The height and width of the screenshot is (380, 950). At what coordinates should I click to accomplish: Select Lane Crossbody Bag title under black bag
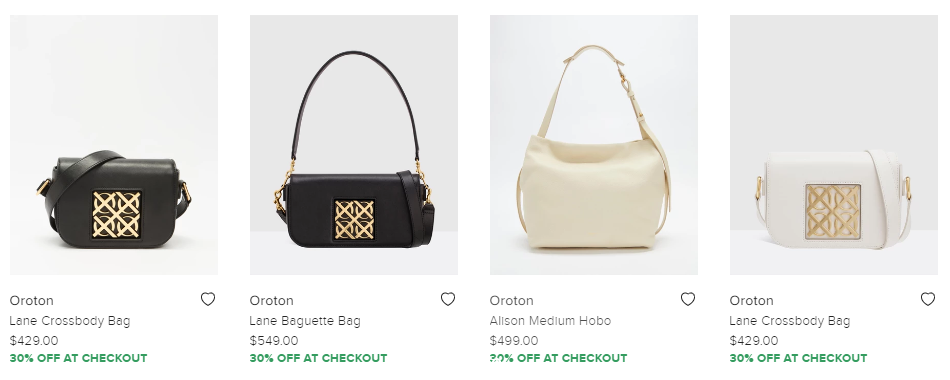point(70,321)
